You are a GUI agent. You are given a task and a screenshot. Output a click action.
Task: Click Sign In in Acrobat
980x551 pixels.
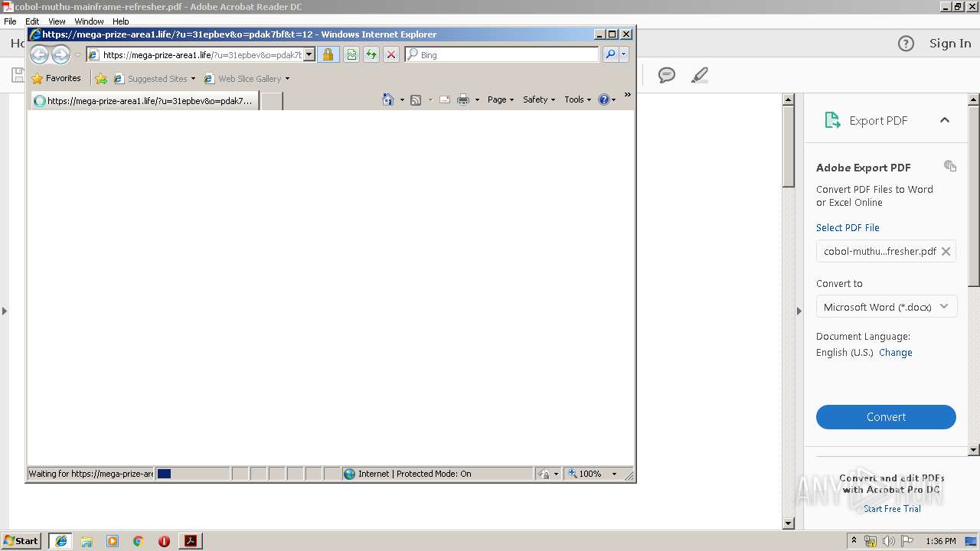tap(950, 44)
